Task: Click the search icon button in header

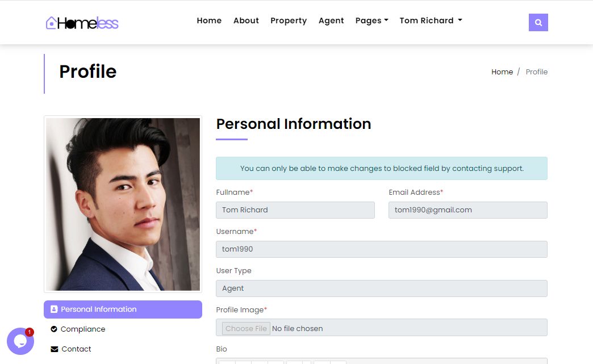Action: 538,23
